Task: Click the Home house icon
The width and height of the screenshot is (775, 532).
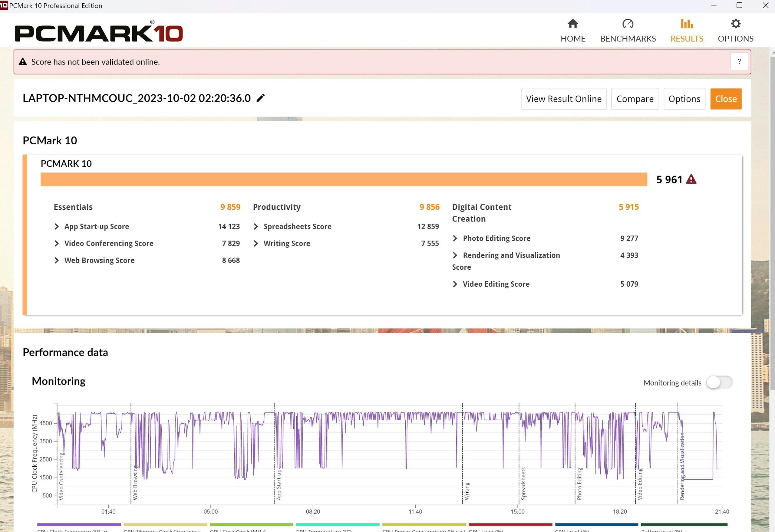Action: click(x=572, y=24)
